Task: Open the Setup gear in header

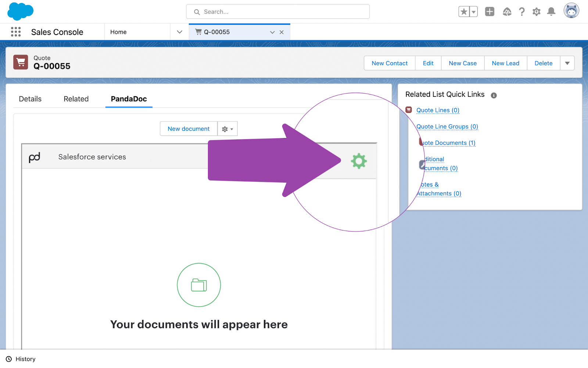Action: tap(537, 12)
